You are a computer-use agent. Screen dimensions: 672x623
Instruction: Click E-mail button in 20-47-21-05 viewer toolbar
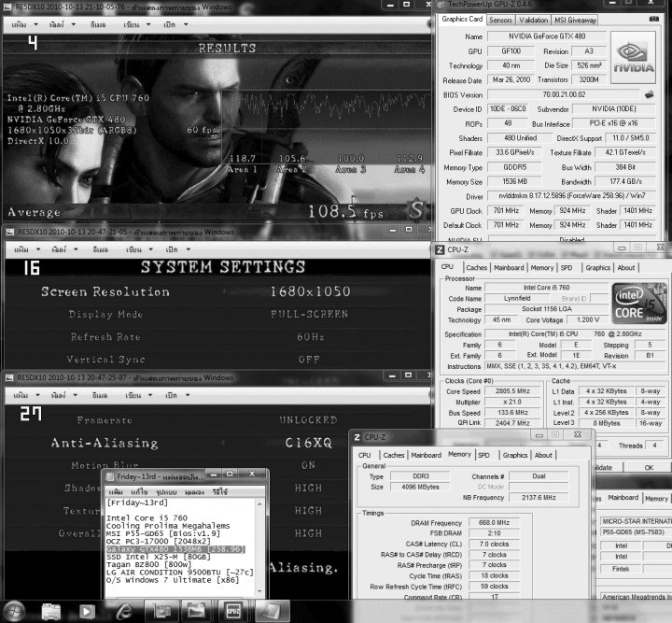pos(101,249)
